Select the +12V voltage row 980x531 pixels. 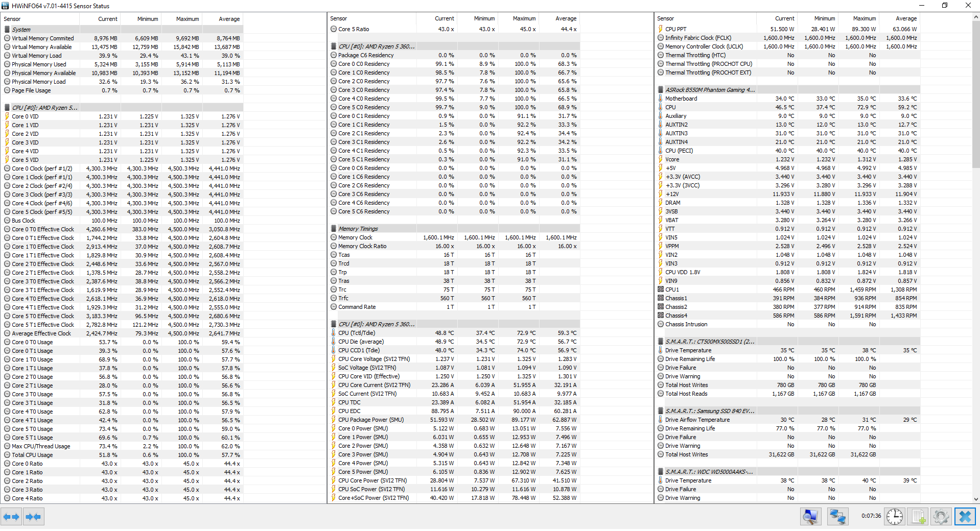point(787,194)
